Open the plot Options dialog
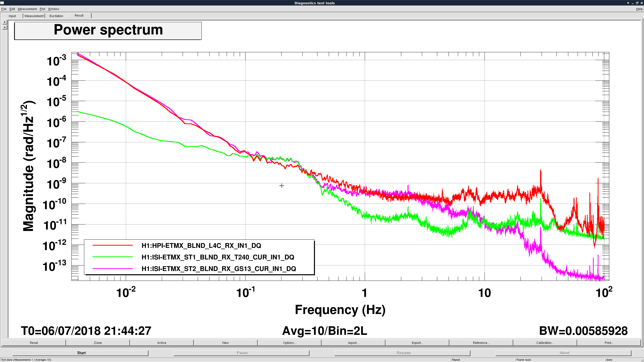Viewport: 644px width, 362px height. pos(289,343)
